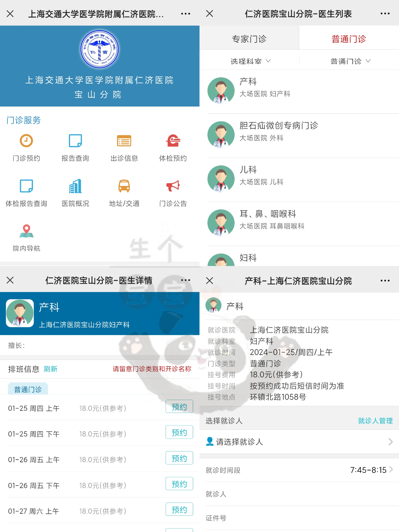Viewport: 399px width, 532px height.
Task: Open 门诊公告 megaphone icon
Action: 173,186
